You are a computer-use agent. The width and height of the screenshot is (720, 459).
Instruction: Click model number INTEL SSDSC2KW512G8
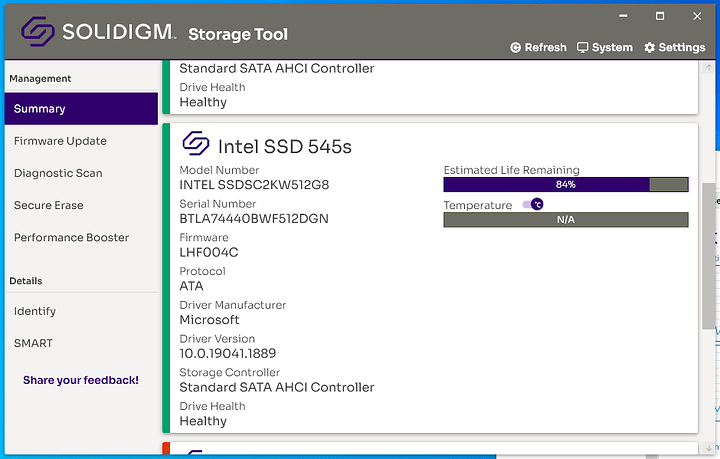pyautogui.click(x=254, y=185)
